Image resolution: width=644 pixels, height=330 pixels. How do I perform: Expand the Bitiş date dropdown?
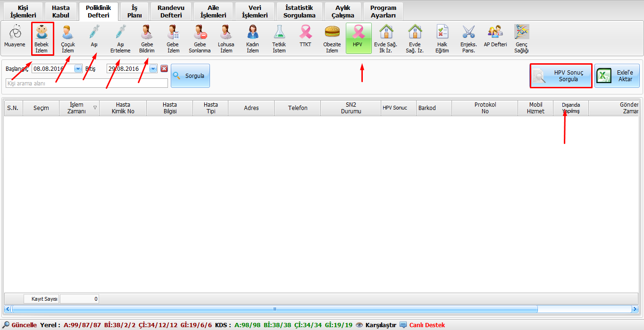click(153, 69)
